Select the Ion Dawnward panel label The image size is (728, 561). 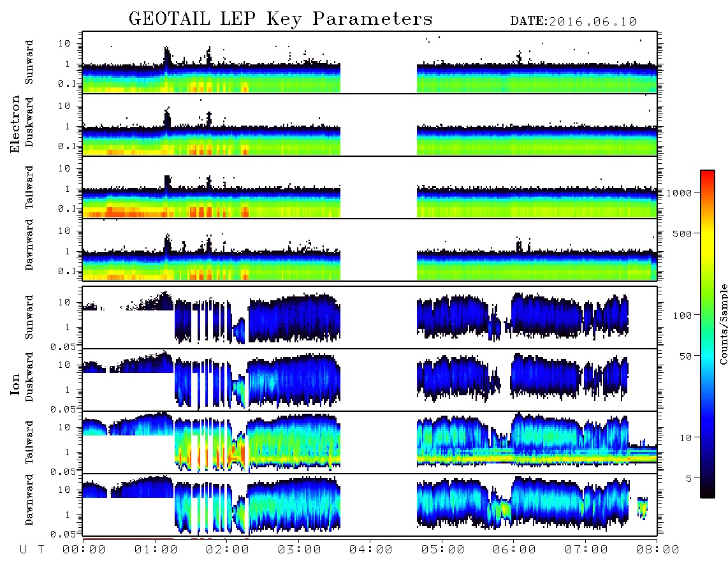click(x=29, y=500)
